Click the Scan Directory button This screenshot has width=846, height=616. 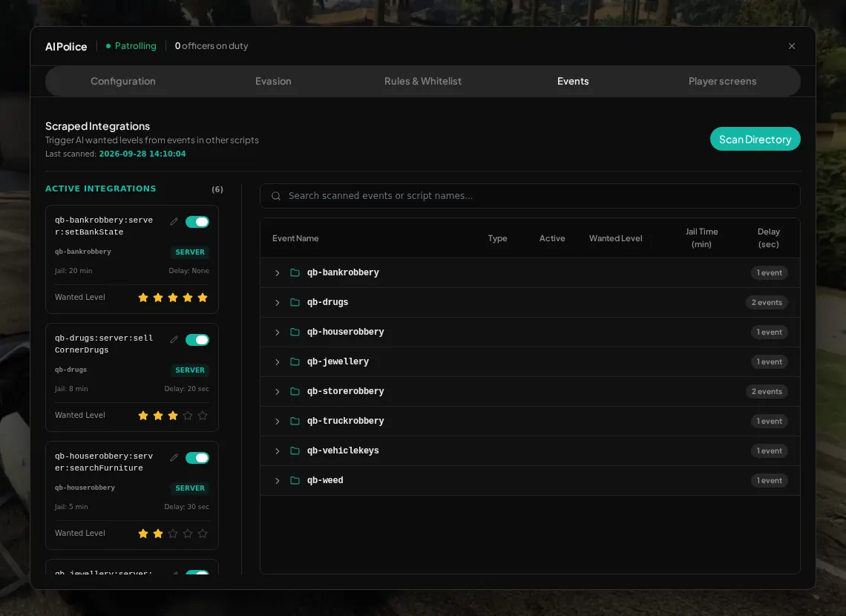click(x=755, y=140)
